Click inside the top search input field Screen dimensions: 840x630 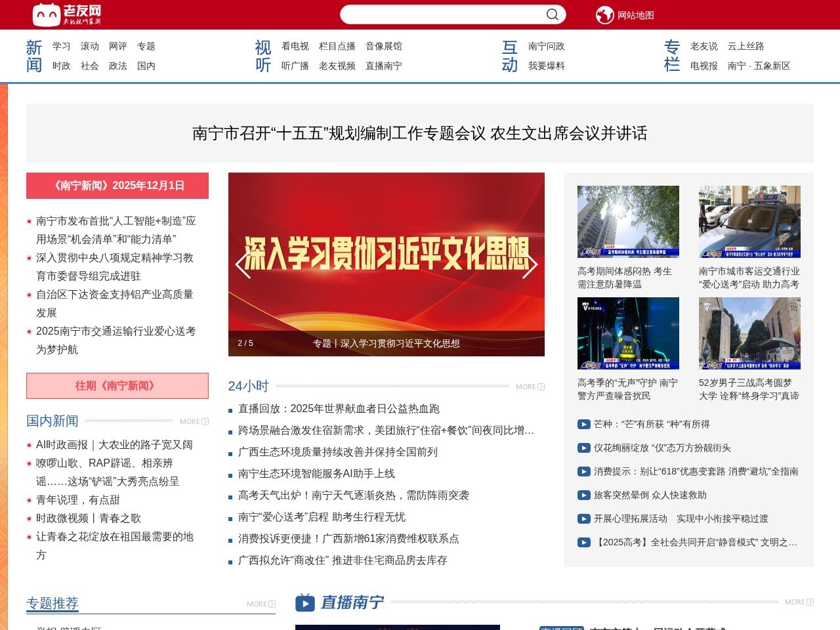(446, 14)
